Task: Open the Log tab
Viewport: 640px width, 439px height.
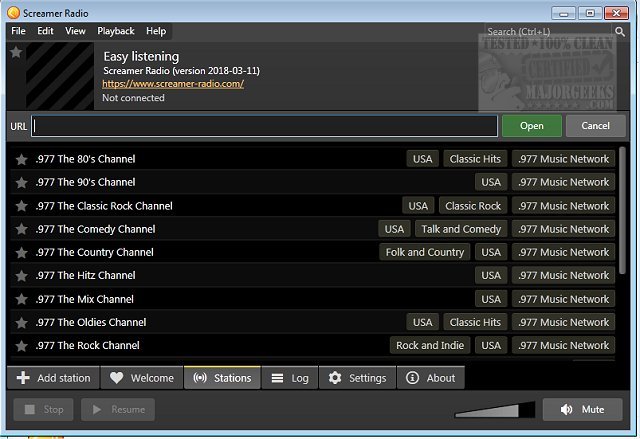Action: click(x=290, y=378)
